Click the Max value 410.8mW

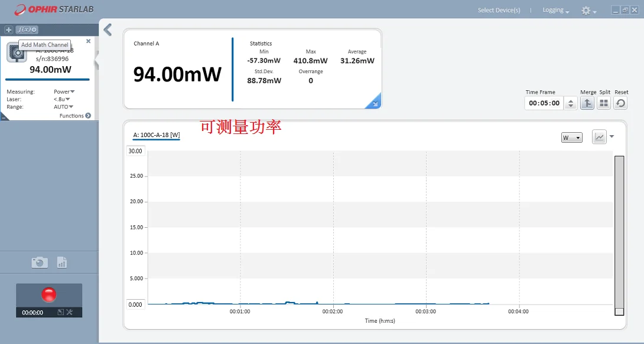[x=311, y=61]
